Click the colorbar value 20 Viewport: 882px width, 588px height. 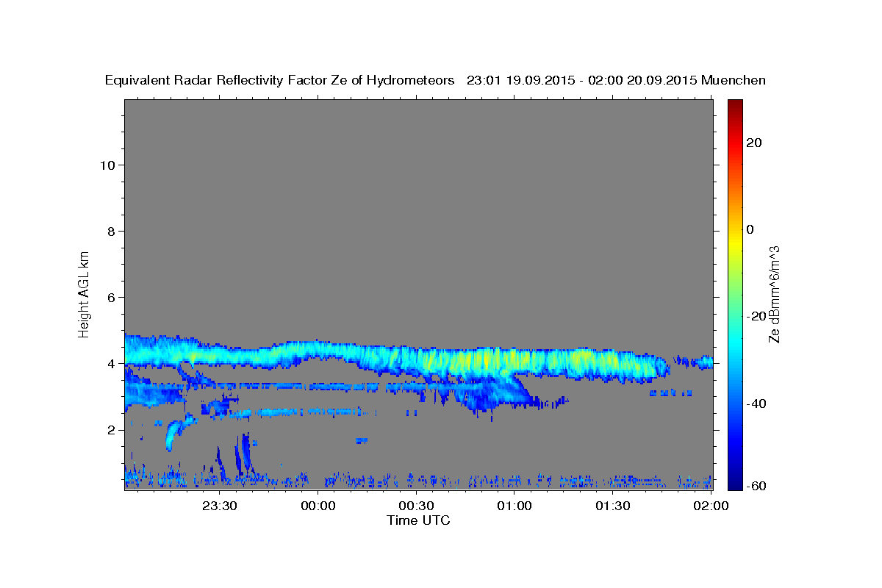click(x=755, y=143)
